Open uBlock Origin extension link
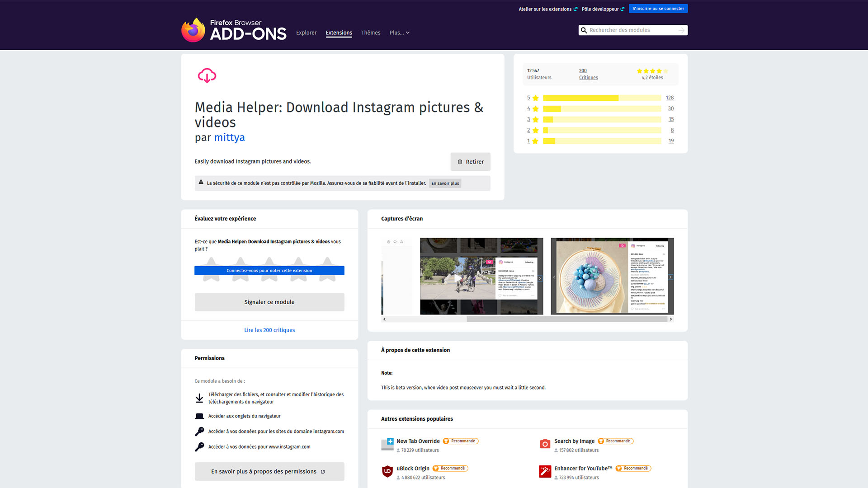This screenshot has width=868, height=488. [413, 469]
